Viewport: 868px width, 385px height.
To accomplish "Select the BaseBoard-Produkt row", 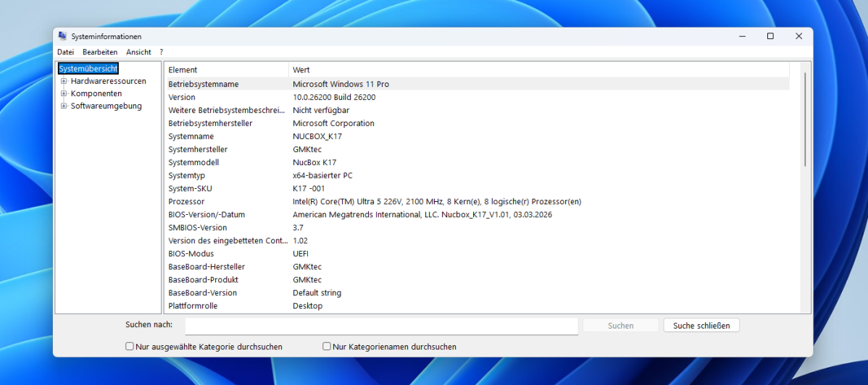I will coord(477,280).
